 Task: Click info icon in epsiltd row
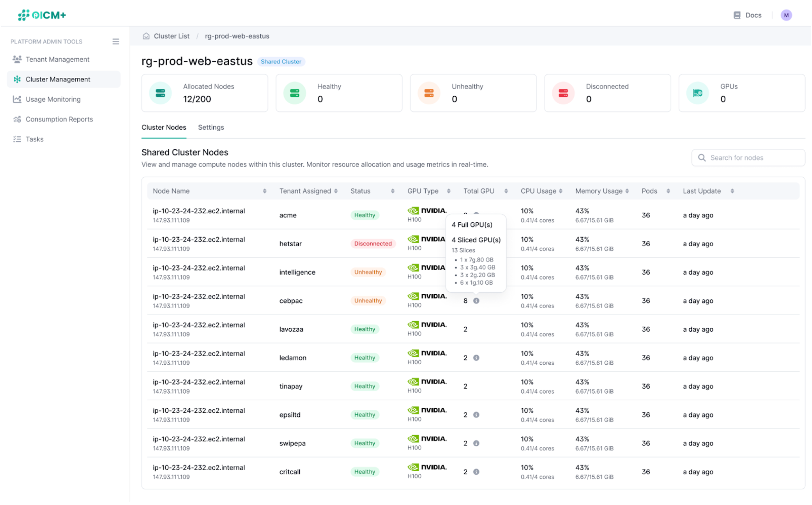pos(476,415)
